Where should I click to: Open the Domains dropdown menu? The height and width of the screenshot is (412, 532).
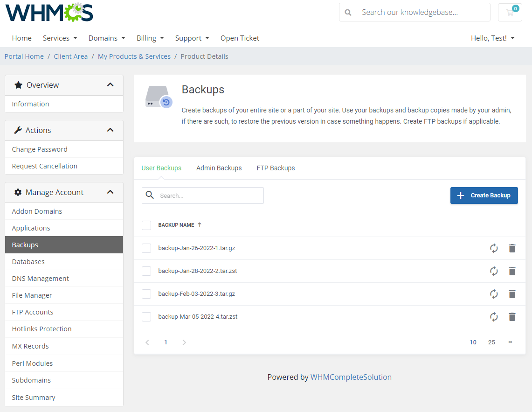(107, 38)
